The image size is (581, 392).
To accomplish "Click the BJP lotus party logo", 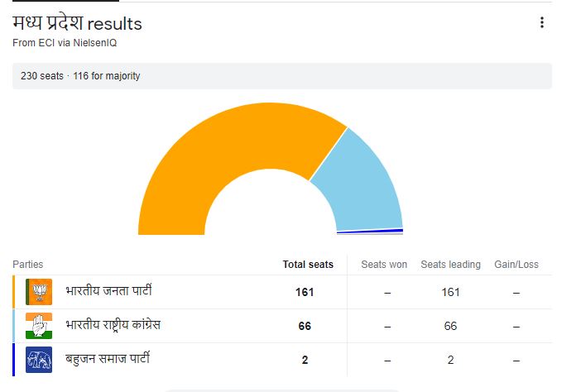I will click(x=39, y=292).
